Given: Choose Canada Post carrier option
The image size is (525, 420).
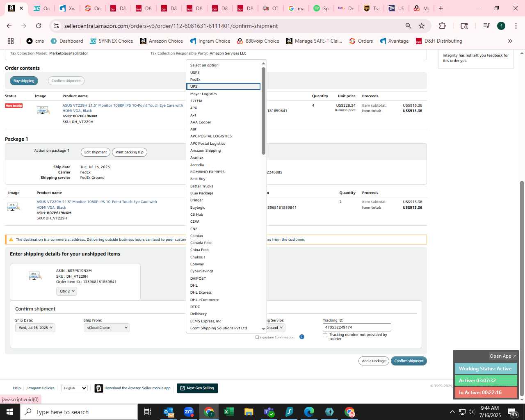Looking at the screenshot, I should (224, 243).
